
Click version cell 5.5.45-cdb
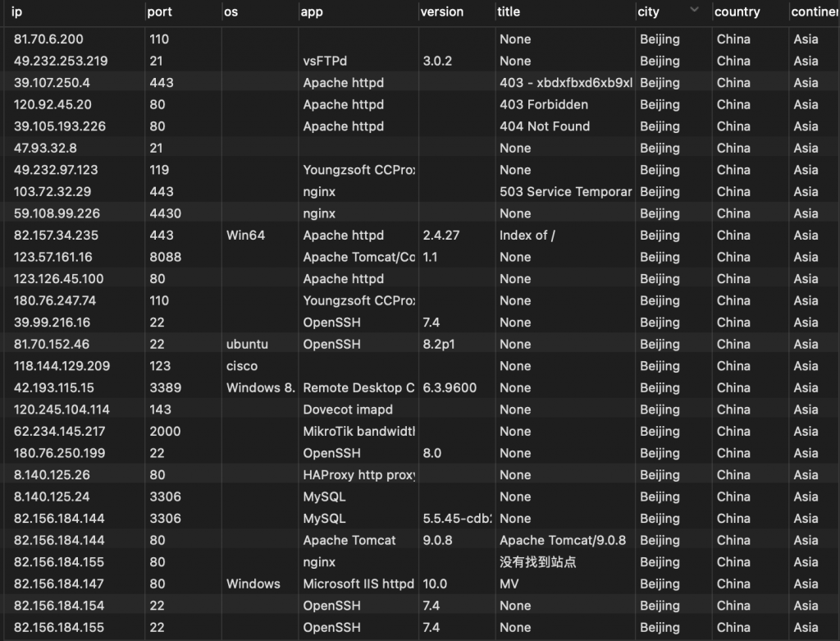click(x=457, y=519)
